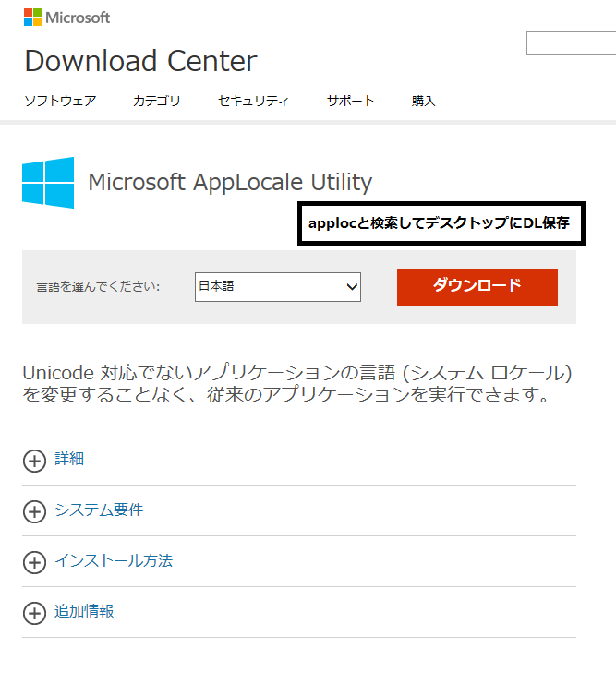
Task: Expand the 追加情報 section plus icon
Action: (x=34, y=613)
